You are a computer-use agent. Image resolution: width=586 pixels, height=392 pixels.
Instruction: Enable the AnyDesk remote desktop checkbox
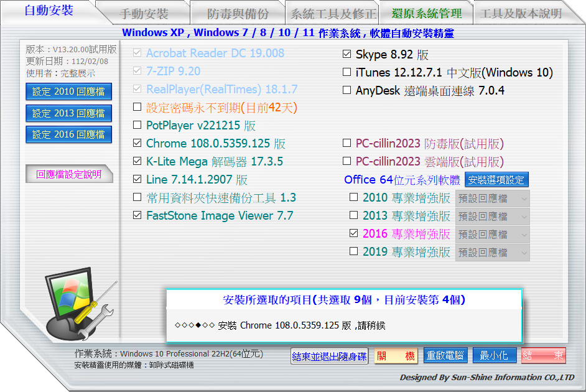tap(347, 91)
